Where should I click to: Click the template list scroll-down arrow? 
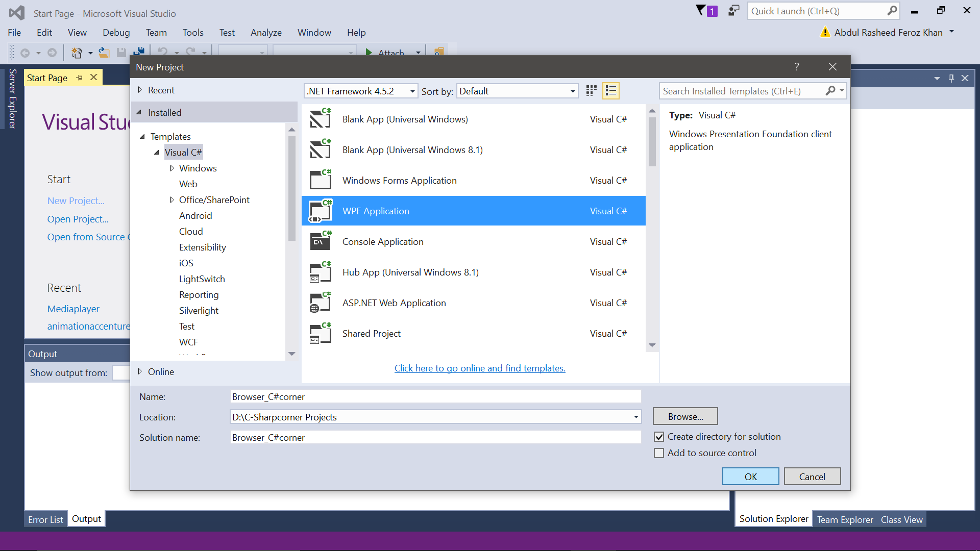[x=652, y=345]
